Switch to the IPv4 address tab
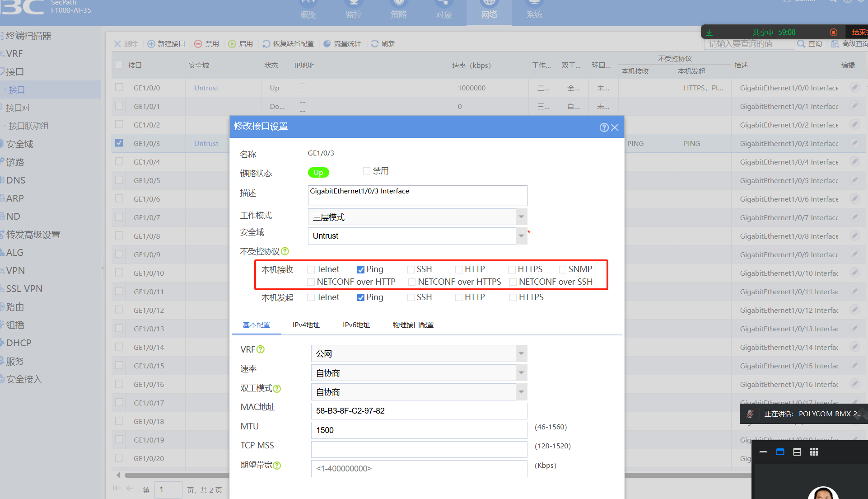This screenshot has height=499, width=868. pyautogui.click(x=306, y=325)
